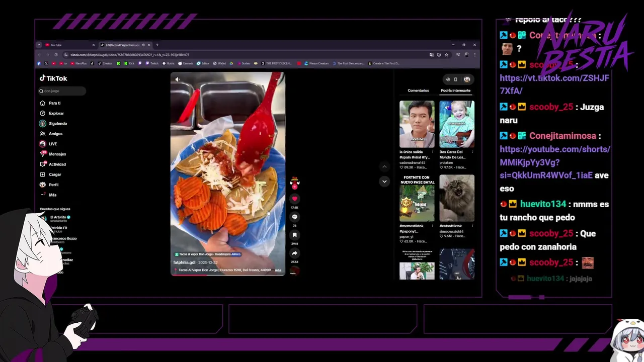Viewport: 644px width, 362px height.
Task: Save video with bookmark icon
Action: tap(295, 235)
